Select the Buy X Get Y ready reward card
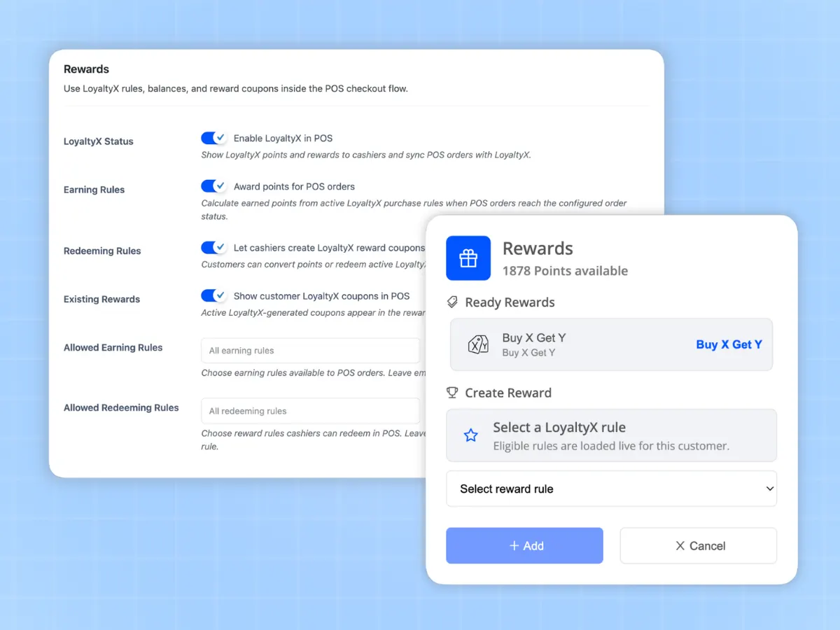 611,344
